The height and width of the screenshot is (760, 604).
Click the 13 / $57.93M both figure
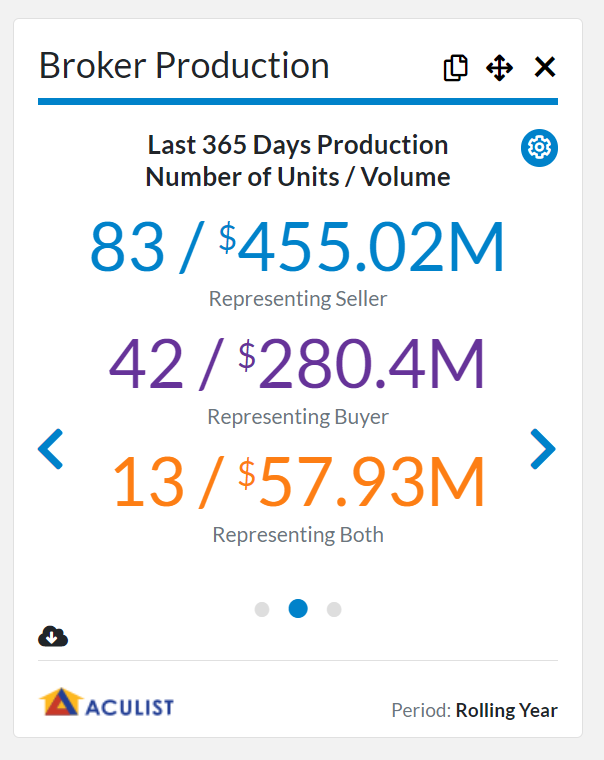(298, 482)
